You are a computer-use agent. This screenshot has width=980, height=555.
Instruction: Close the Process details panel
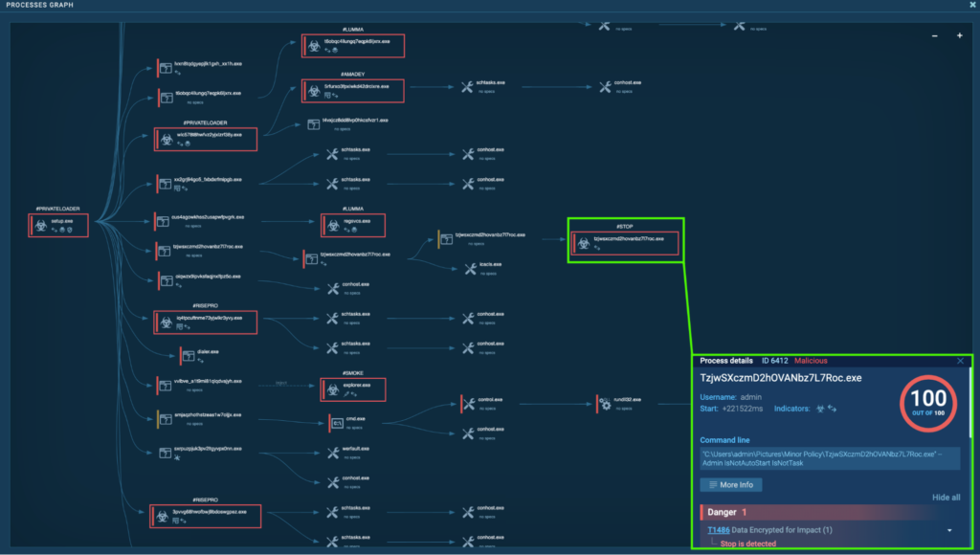[961, 361]
